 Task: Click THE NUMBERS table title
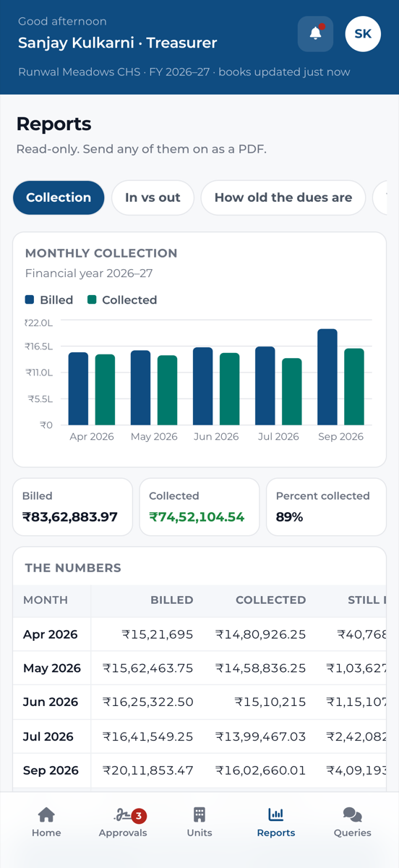[x=73, y=568]
